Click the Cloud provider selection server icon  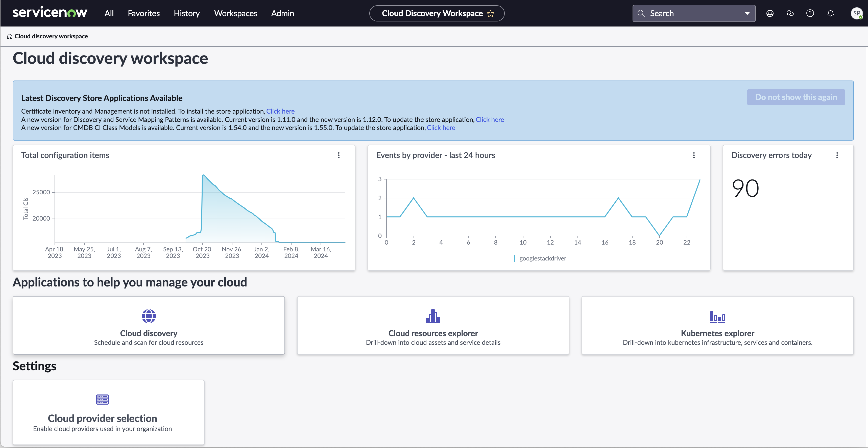[x=102, y=400]
